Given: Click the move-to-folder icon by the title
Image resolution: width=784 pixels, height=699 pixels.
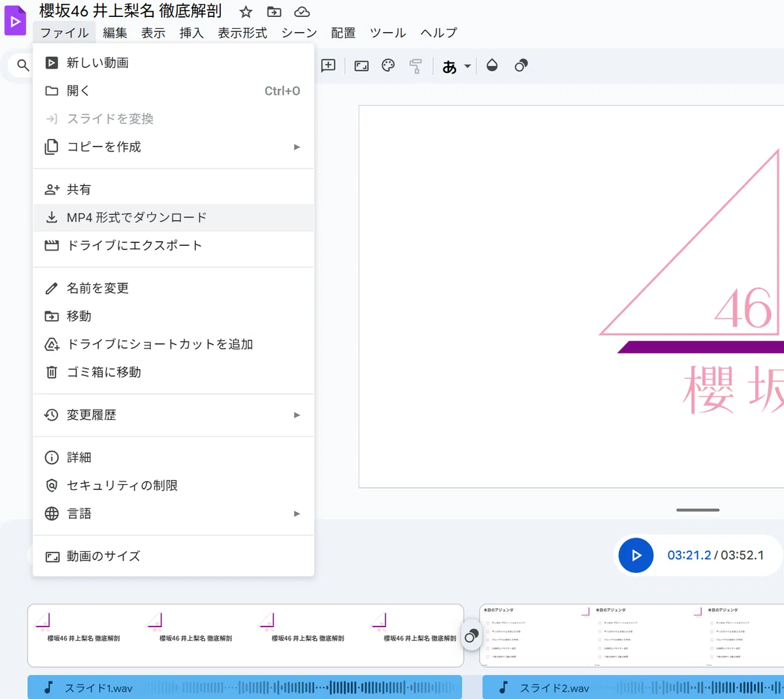Looking at the screenshot, I should (x=274, y=12).
